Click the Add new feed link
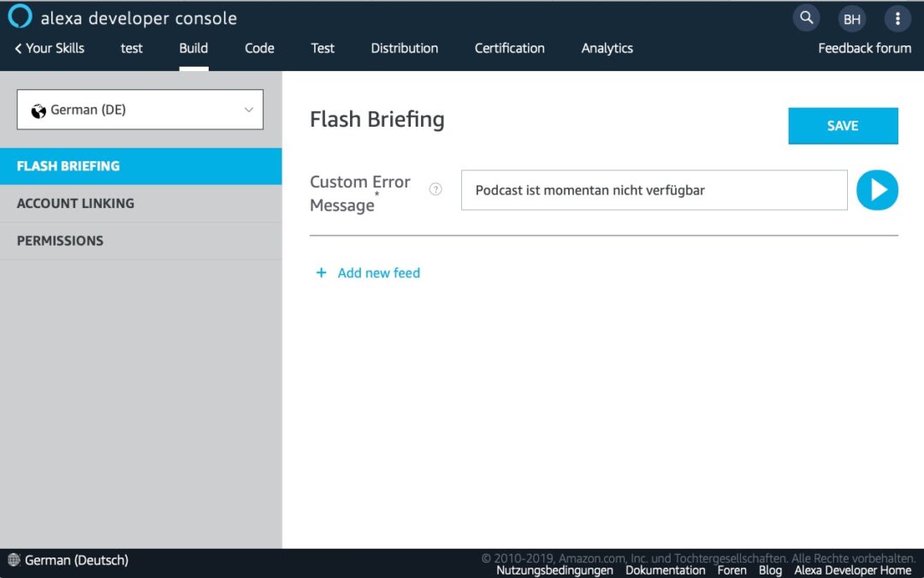This screenshot has width=924, height=578. click(378, 272)
